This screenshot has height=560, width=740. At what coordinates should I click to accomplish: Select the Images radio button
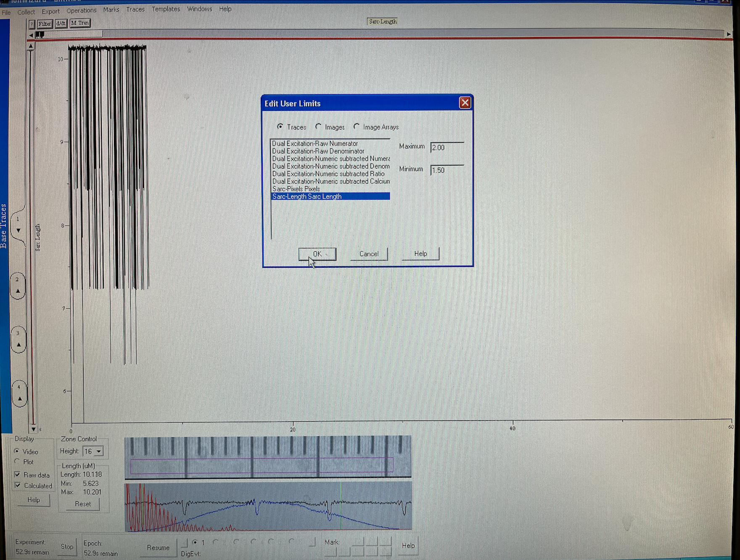[x=319, y=127]
